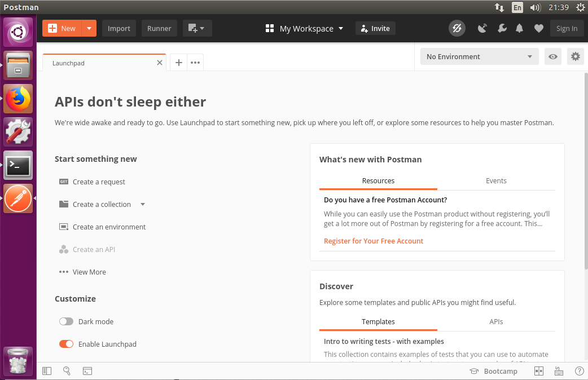The height and width of the screenshot is (380, 588).
Task: Click the vertical scrollbar of Launchpad
Action: click(x=586, y=170)
